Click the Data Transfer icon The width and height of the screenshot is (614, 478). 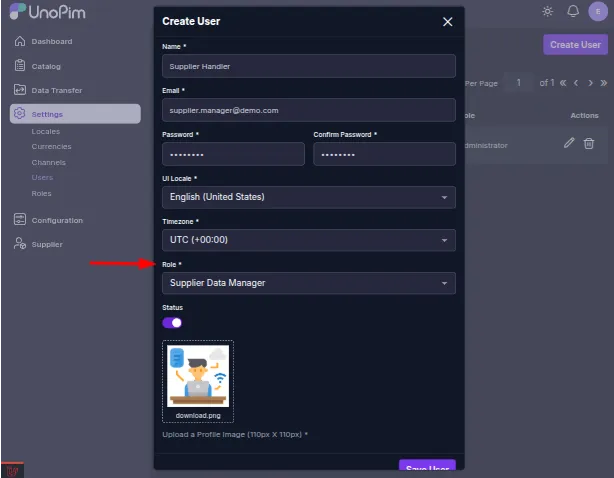tap(20, 90)
